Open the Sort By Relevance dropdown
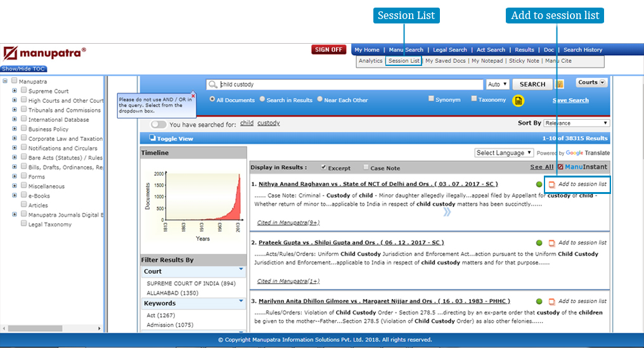The image size is (644, 348). (x=576, y=123)
